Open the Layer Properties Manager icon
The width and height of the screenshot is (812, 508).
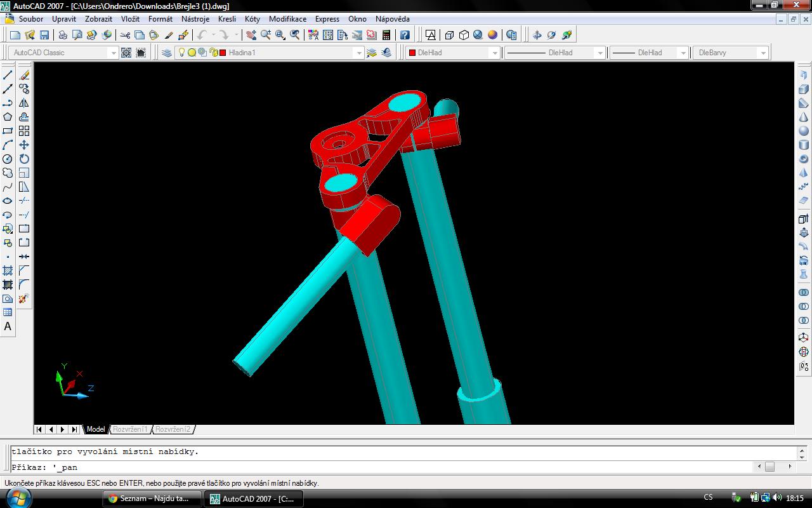(167, 53)
